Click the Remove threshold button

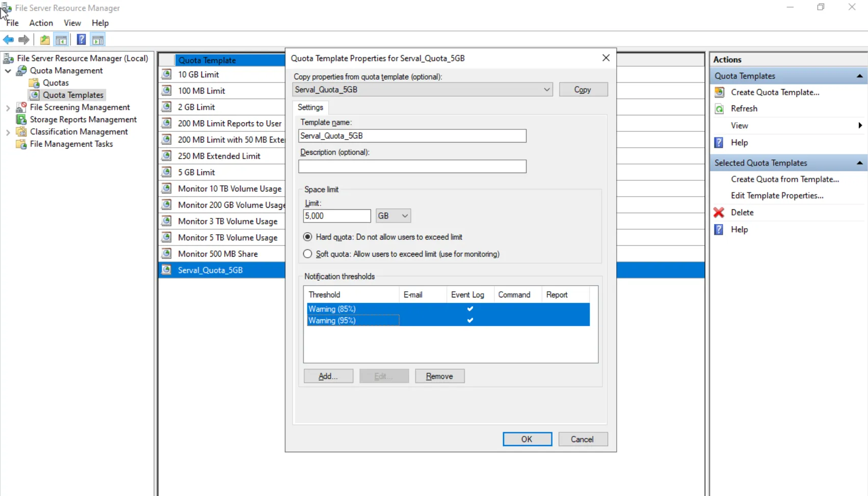[x=439, y=376]
